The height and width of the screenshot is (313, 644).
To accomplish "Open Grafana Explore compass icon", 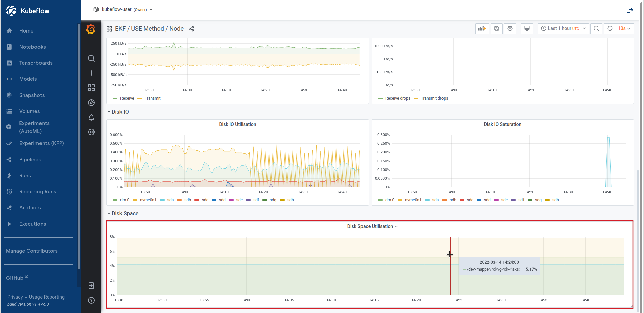I will point(91,103).
